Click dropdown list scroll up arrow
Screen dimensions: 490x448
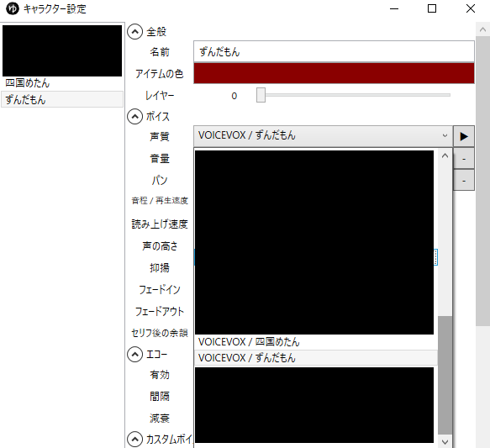(x=445, y=155)
